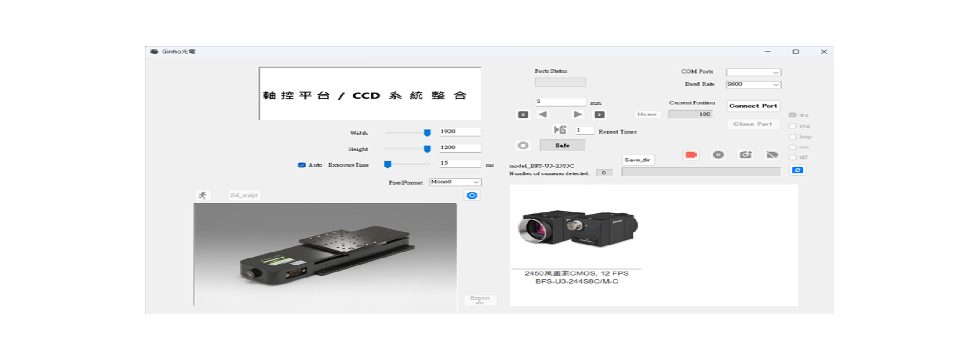Open the PixelFormat Mono8 dropdown
Screen dimensions: 980x360
coord(455,182)
